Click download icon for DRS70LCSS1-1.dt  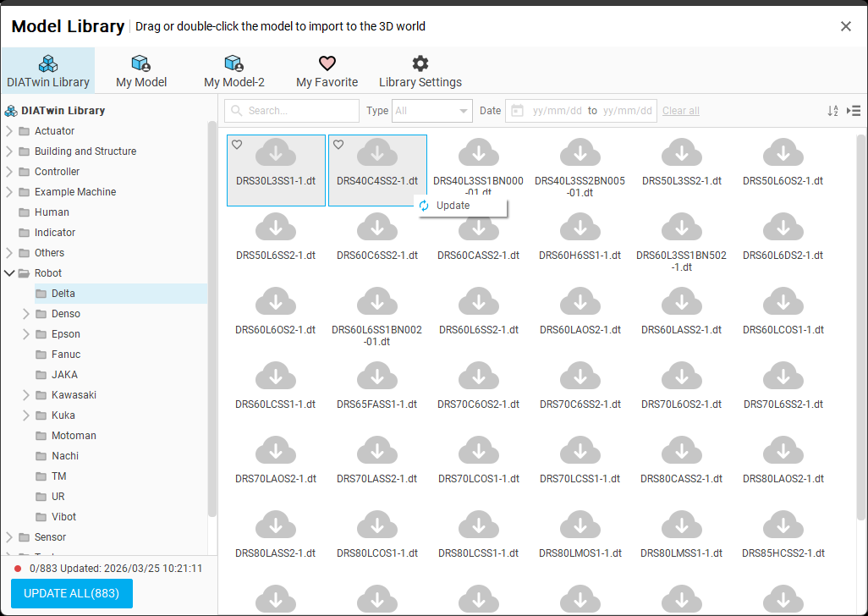[x=580, y=450]
